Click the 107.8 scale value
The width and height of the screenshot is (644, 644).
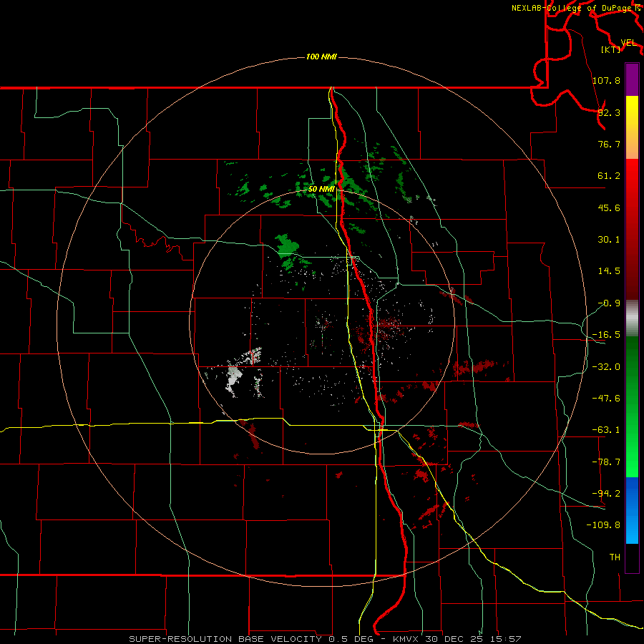(x=606, y=80)
